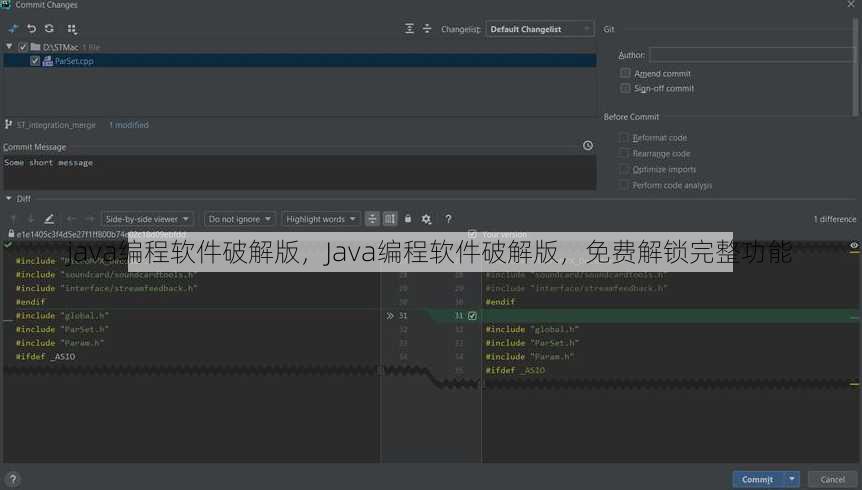862x490 pixels.
Task: Go to previous difference arrow
Action: click(13, 219)
